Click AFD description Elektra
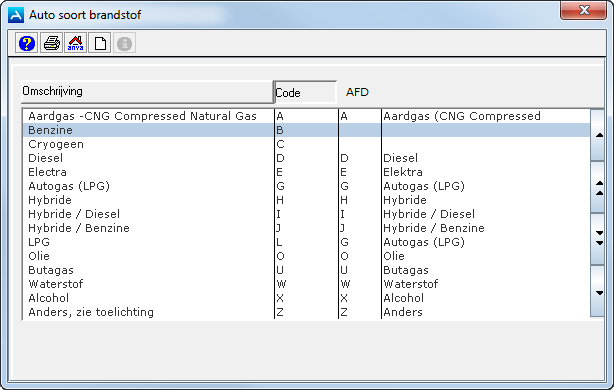Screen dimensions: 614x390 [x=403, y=172]
